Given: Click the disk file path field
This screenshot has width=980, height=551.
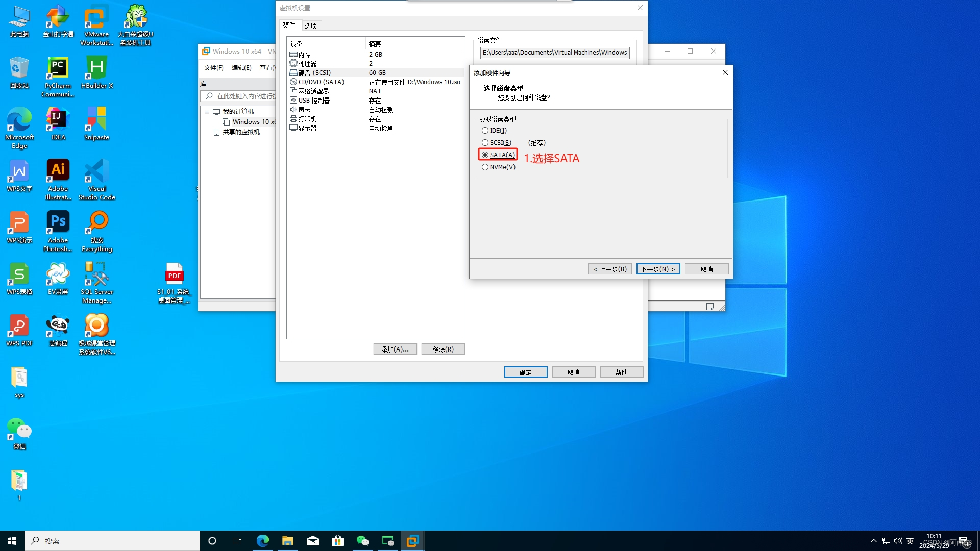Looking at the screenshot, I should tap(554, 52).
